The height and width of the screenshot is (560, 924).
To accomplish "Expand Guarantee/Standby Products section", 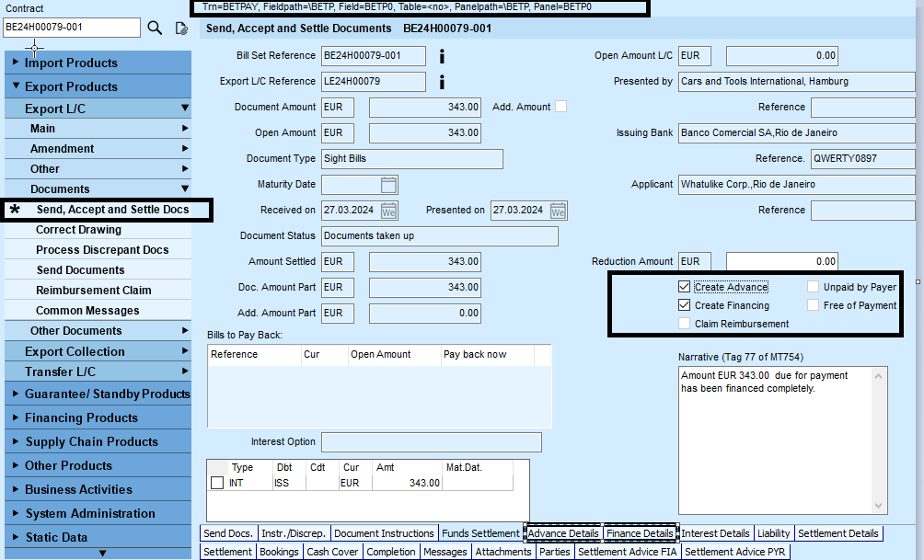I will point(98,394).
